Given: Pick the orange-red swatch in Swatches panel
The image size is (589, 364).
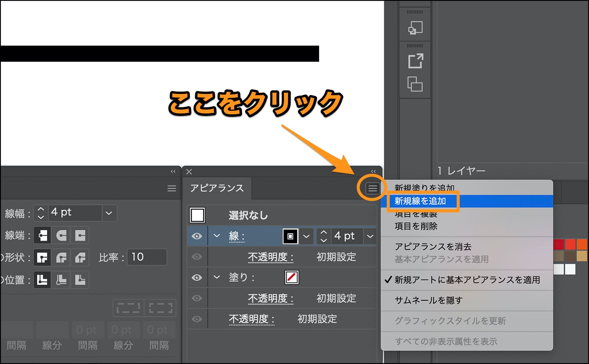Looking at the screenshot, I should [570, 244].
